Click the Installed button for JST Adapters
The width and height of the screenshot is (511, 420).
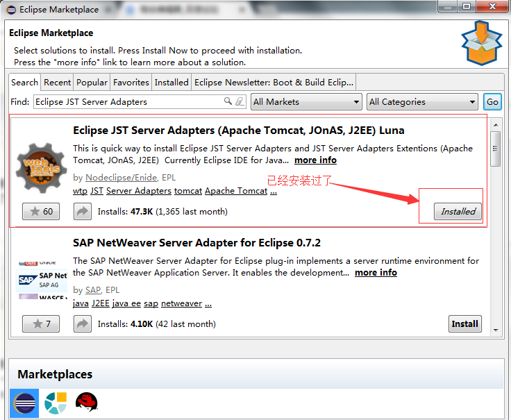[458, 212]
